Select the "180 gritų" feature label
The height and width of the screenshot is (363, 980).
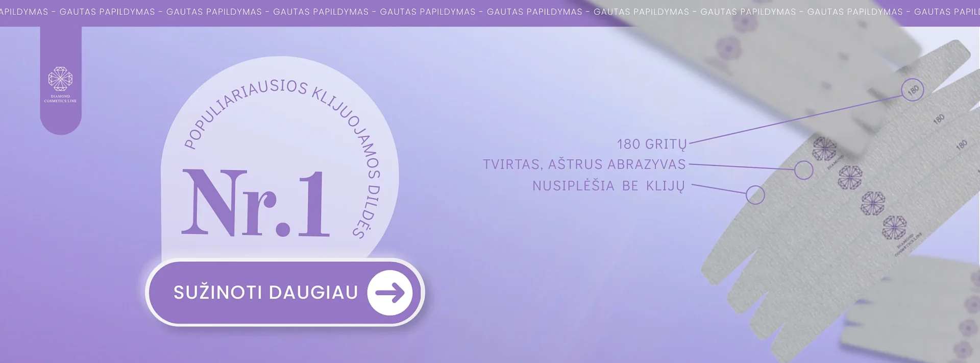(651, 144)
